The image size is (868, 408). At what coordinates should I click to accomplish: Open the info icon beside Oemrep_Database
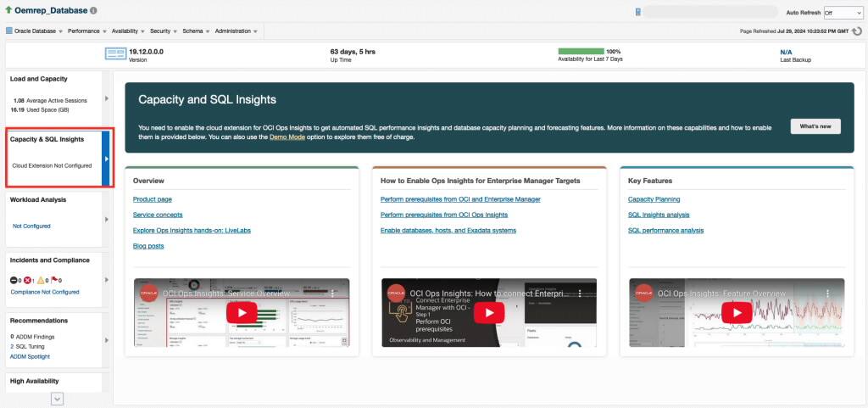[93, 10]
